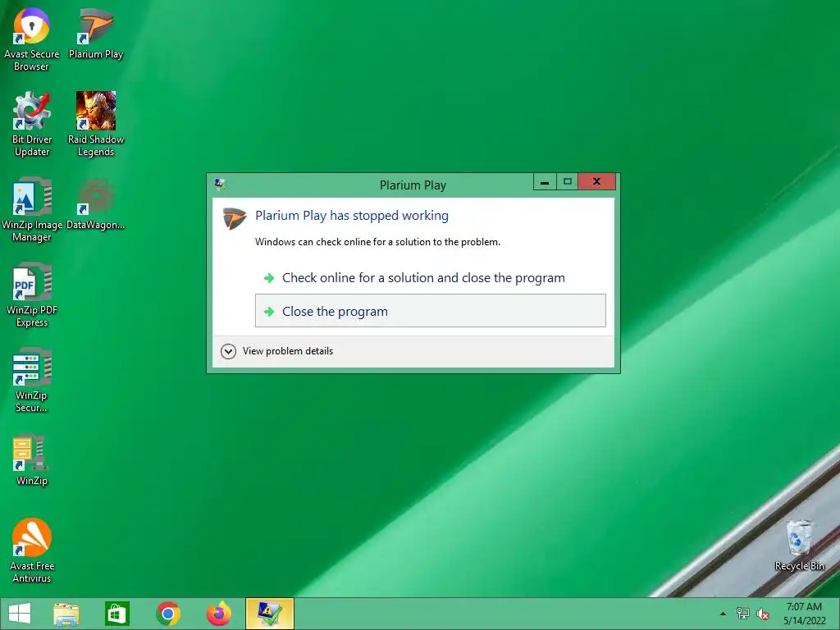Minimize the Plarium Play error dialog
Image resolution: width=840 pixels, height=630 pixels.
click(545, 181)
